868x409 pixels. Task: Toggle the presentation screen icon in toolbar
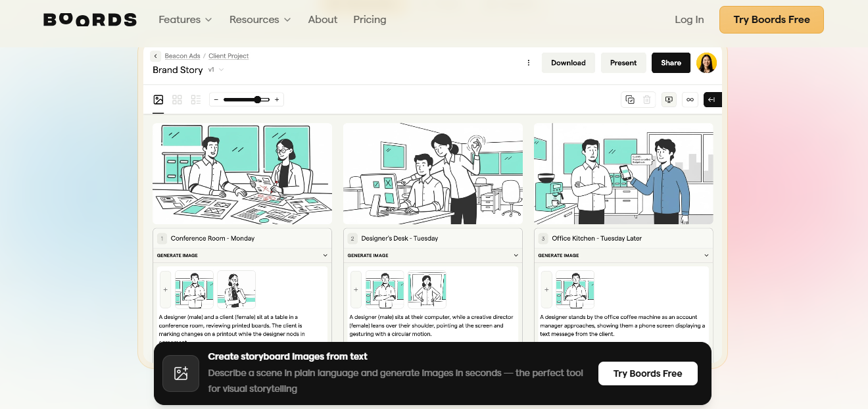pos(669,100)
